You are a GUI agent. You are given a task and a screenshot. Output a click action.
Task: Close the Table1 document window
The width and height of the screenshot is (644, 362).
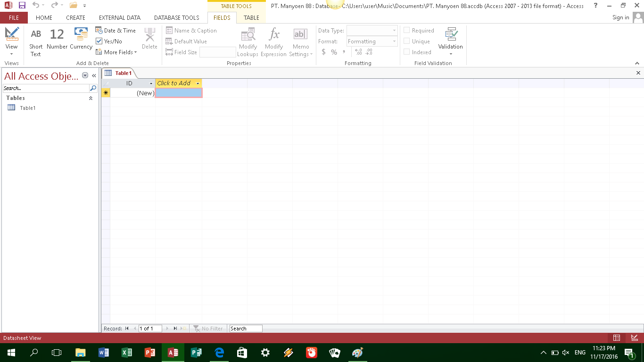pos(638,73)
